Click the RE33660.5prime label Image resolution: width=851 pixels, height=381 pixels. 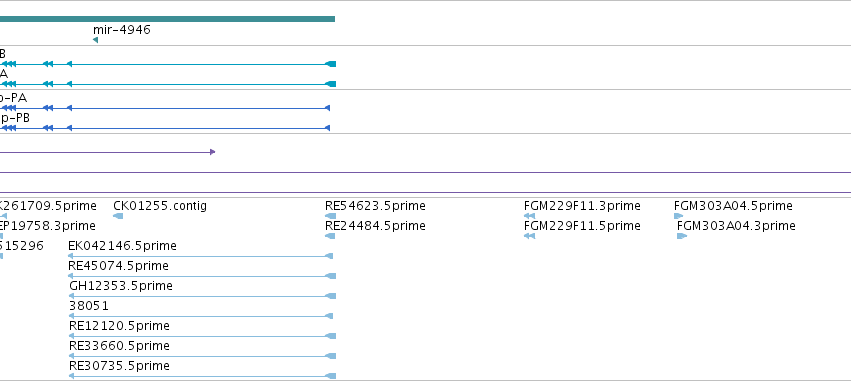[119, 346]
